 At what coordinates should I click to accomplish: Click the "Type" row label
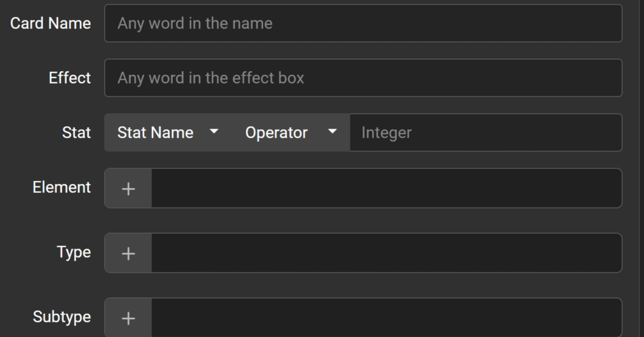pos(73,252)
